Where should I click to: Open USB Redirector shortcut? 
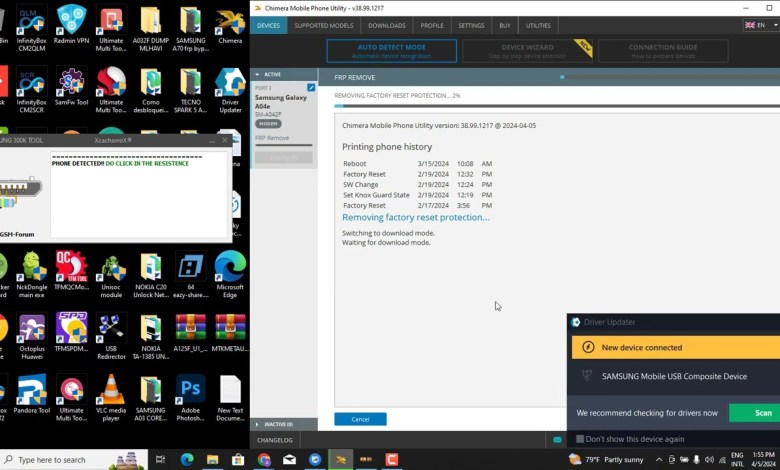pos(111,336)
